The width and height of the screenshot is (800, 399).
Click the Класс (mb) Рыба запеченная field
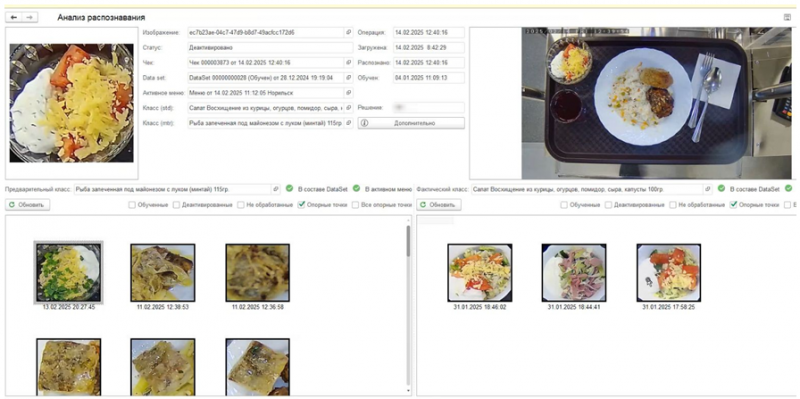(x=266, y=123)
